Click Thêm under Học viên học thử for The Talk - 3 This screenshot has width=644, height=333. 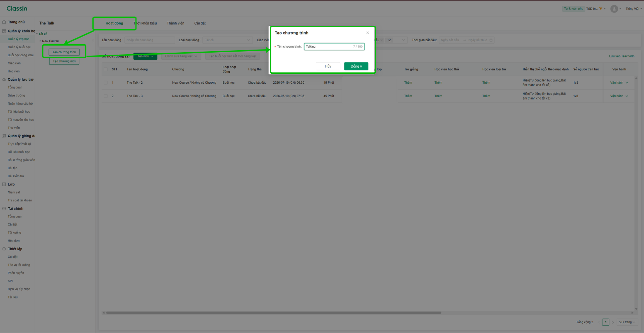pos(438,96)
